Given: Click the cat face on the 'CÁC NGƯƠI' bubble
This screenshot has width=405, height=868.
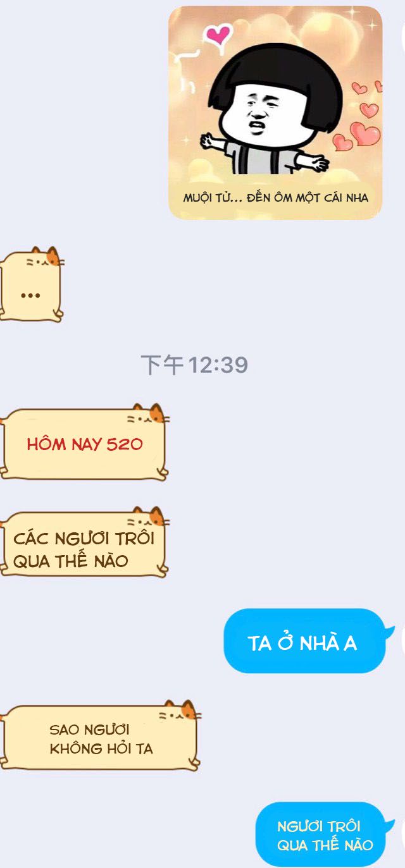Looking at the screenshot, I should click(148, 520).
